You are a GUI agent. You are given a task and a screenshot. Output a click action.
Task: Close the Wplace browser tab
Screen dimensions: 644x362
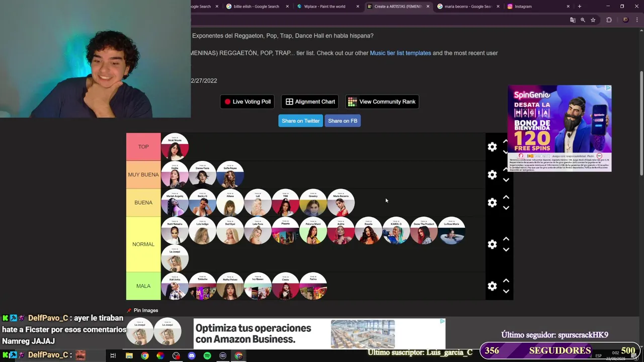tap(358, 7)
